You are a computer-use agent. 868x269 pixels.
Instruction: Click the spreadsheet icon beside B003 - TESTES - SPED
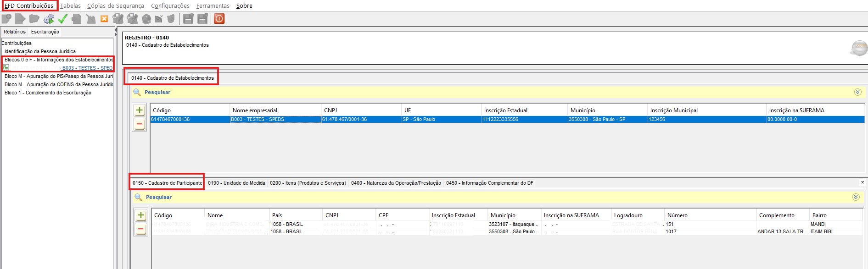[6, 68]
